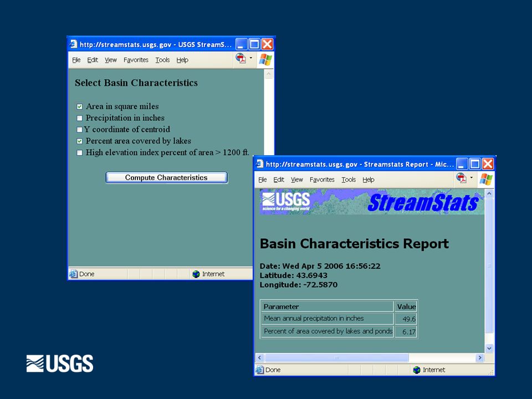
Task: Click Adobe PDF toolbar icon in selection window
Action: pyautogui.click(x=241, y=58)
